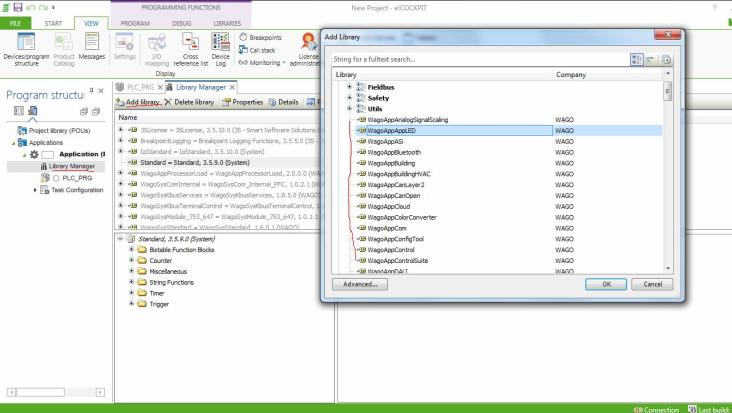Click OK in Add Library dialog

[606, 284]
